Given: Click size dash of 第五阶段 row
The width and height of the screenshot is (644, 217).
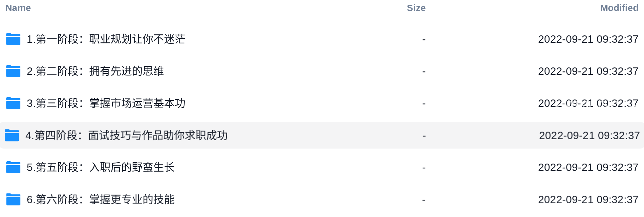Looking at the screenshot, I should pos(424,168).
